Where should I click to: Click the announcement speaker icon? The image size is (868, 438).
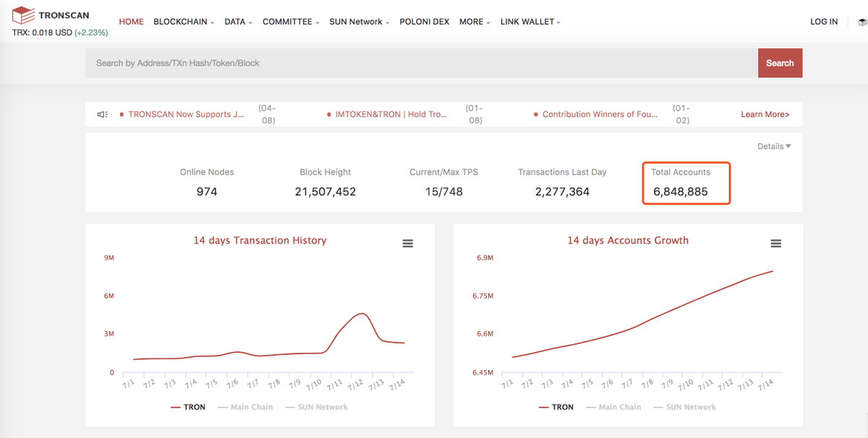pyautogui.click(x=103, y=114)
